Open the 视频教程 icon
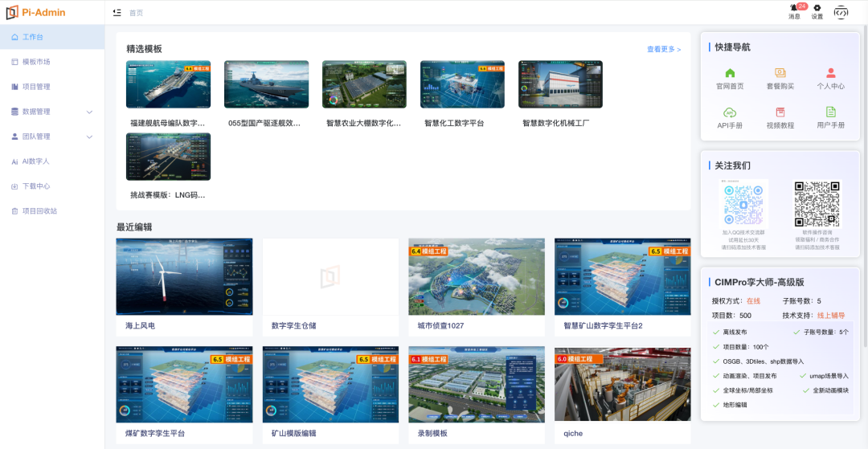 point(780,112)
